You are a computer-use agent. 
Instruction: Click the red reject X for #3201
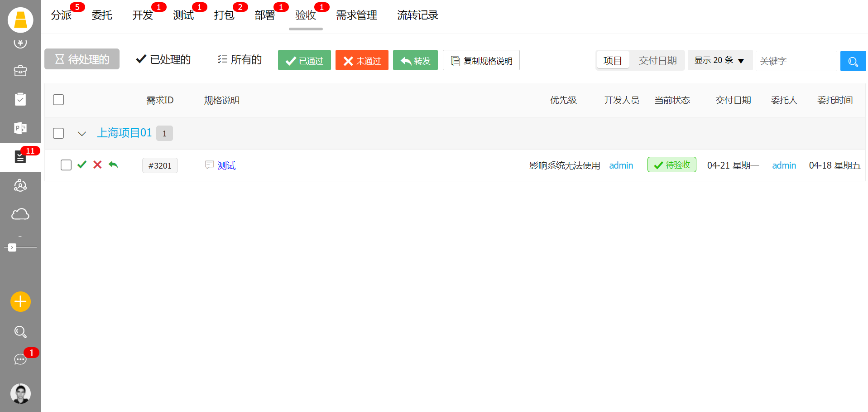pyautogui.click(x=97, y=165)
